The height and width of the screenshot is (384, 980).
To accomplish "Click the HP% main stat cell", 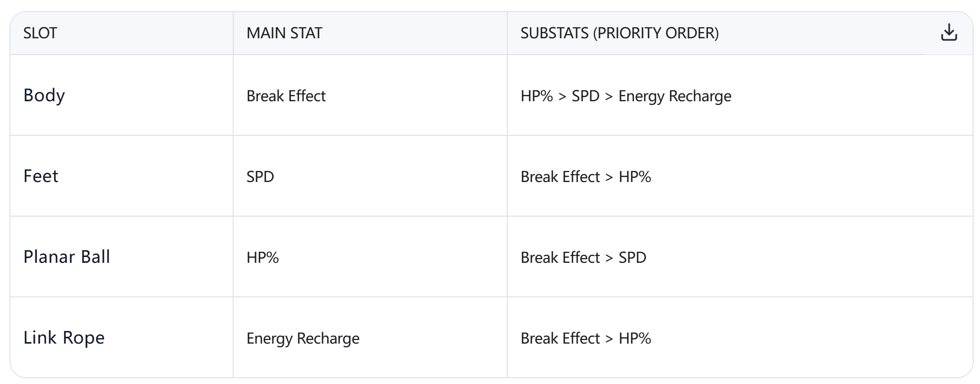I will 263,258.
